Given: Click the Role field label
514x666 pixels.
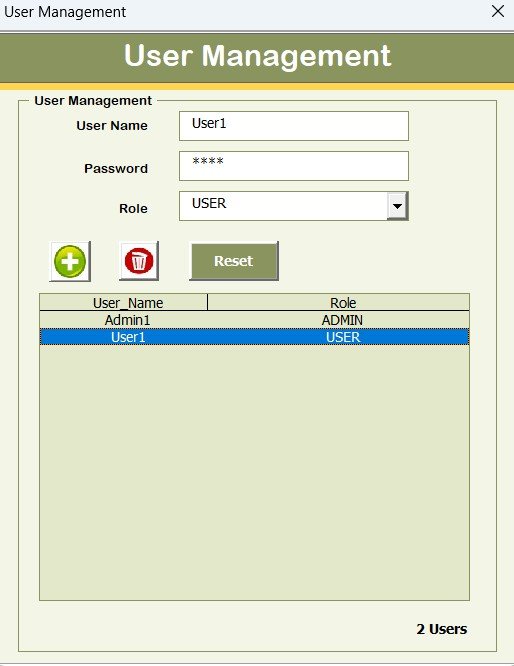Looking at the screenshot, I should point(133,209).
